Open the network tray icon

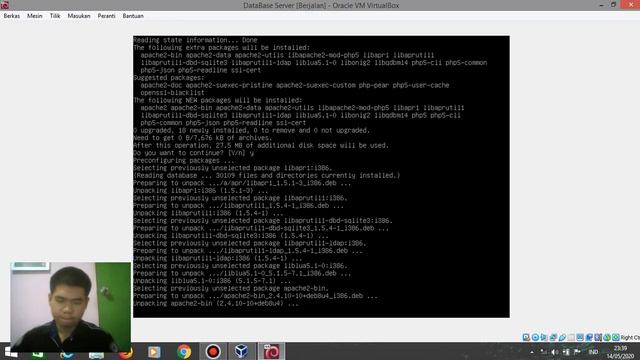(543, 352)
